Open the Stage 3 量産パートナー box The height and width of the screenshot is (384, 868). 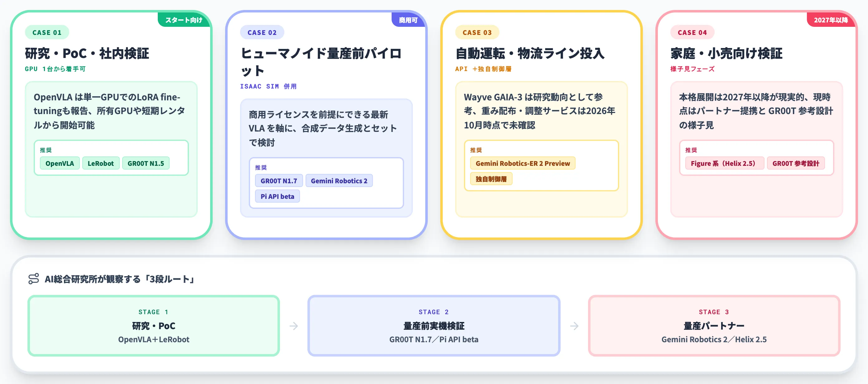[714, 326]
